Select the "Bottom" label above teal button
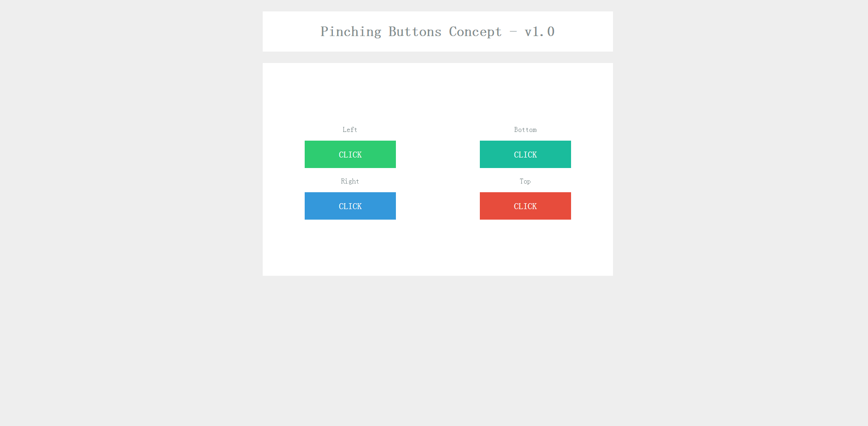The image size is (868, 426). [x=525, y=130]
